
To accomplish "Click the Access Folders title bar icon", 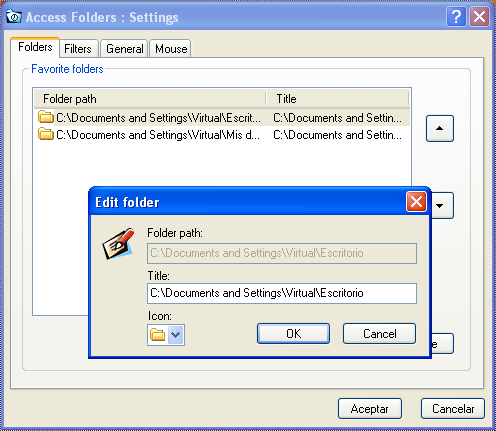I will pos(14,16).
